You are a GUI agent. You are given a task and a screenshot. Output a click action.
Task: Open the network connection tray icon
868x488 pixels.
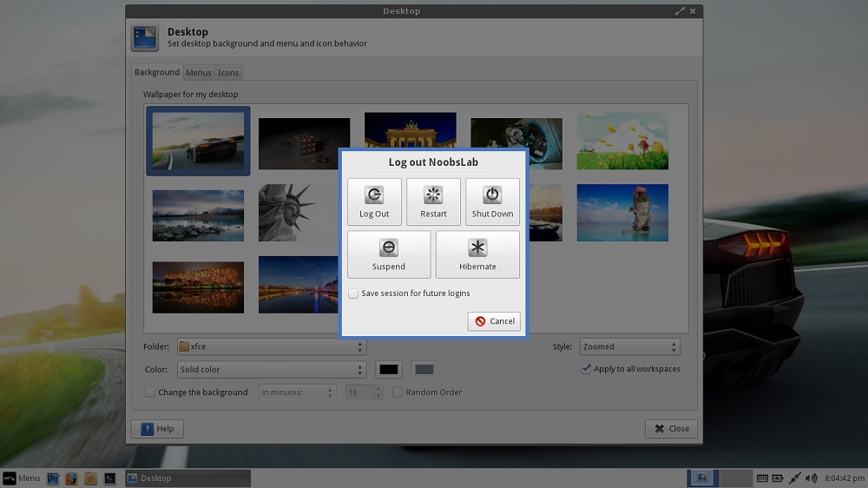[794, 478]
